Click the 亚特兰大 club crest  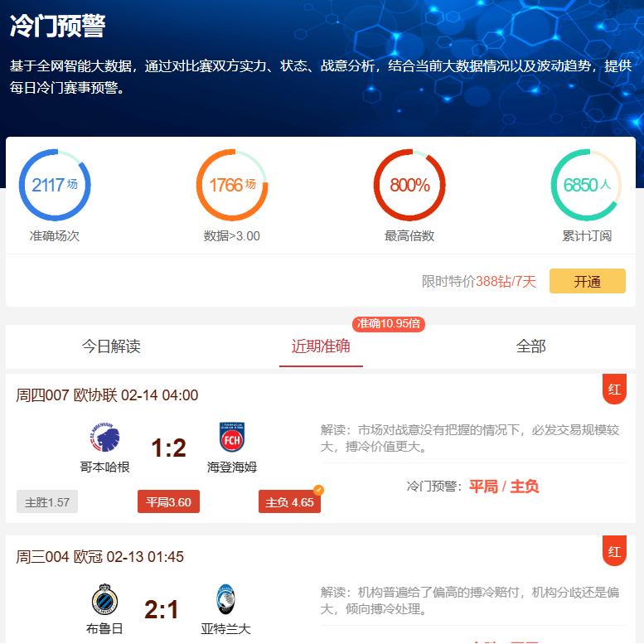pyautogui.click(x=225, y=599)
